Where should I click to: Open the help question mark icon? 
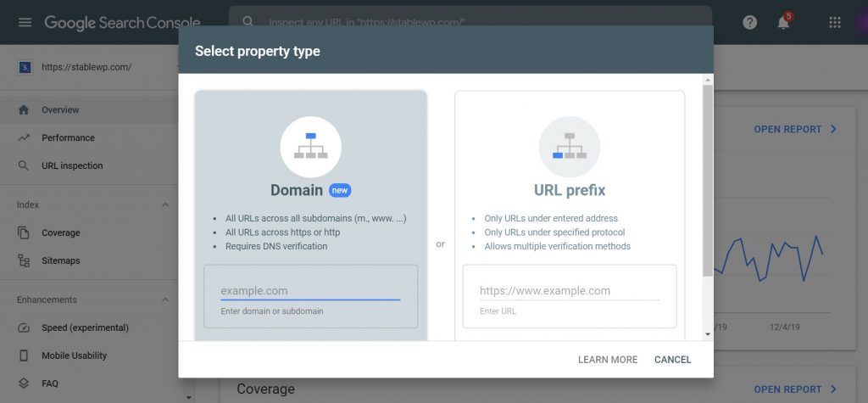[749, 23]
